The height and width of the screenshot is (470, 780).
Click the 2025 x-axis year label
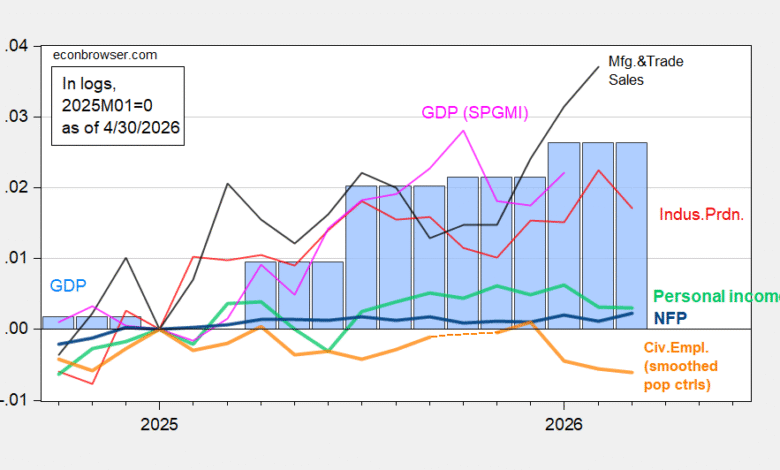coord(159,424)
